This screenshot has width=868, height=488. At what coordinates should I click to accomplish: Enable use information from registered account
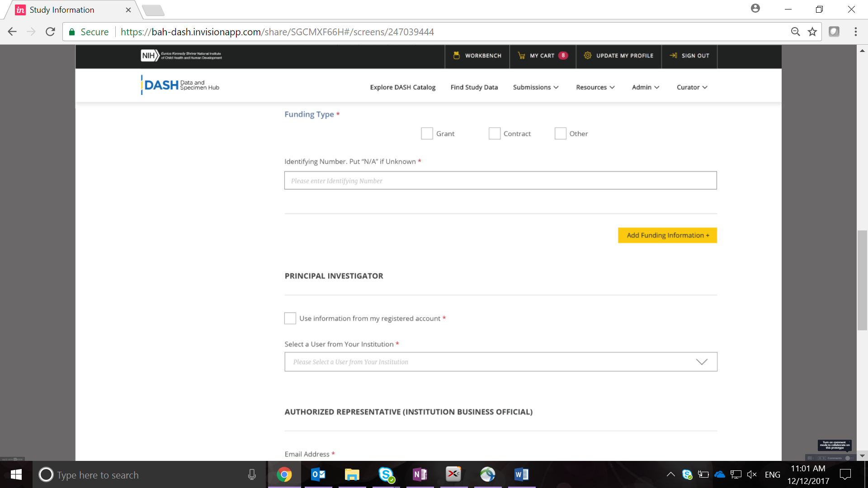pyautogui.click(x=290, y=319)
